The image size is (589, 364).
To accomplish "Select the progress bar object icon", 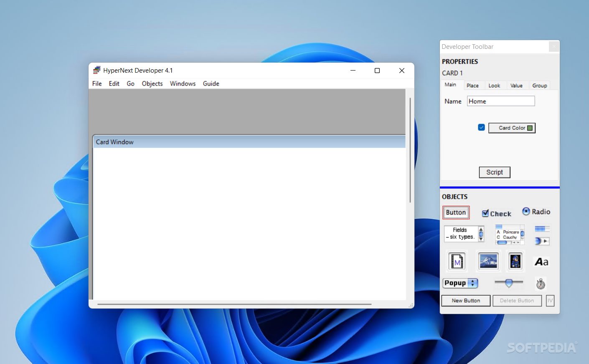I will click(x=542, y=229).
